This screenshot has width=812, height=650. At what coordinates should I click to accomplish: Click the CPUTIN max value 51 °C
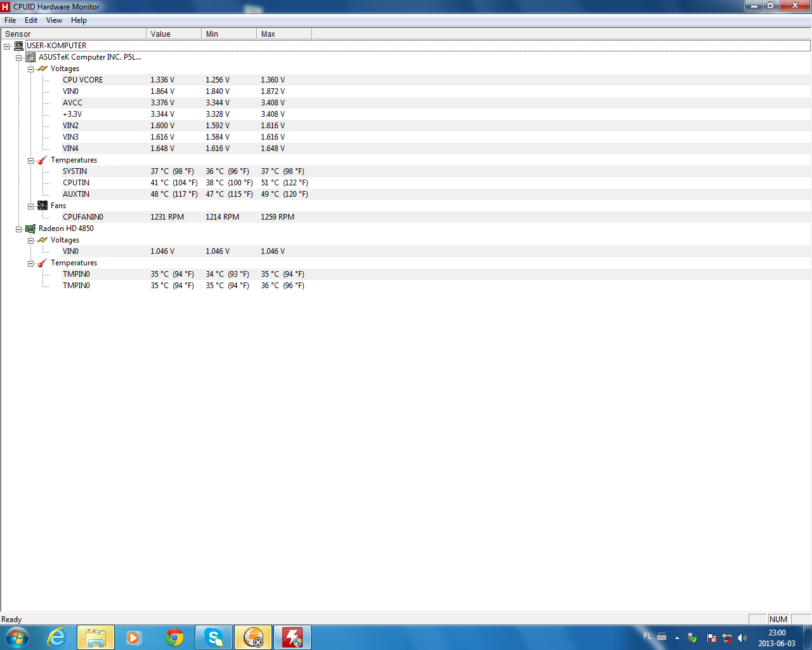284,183
